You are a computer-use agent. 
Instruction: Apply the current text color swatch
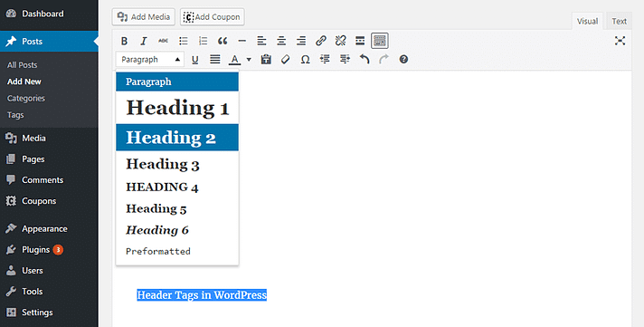coord(234,60)
